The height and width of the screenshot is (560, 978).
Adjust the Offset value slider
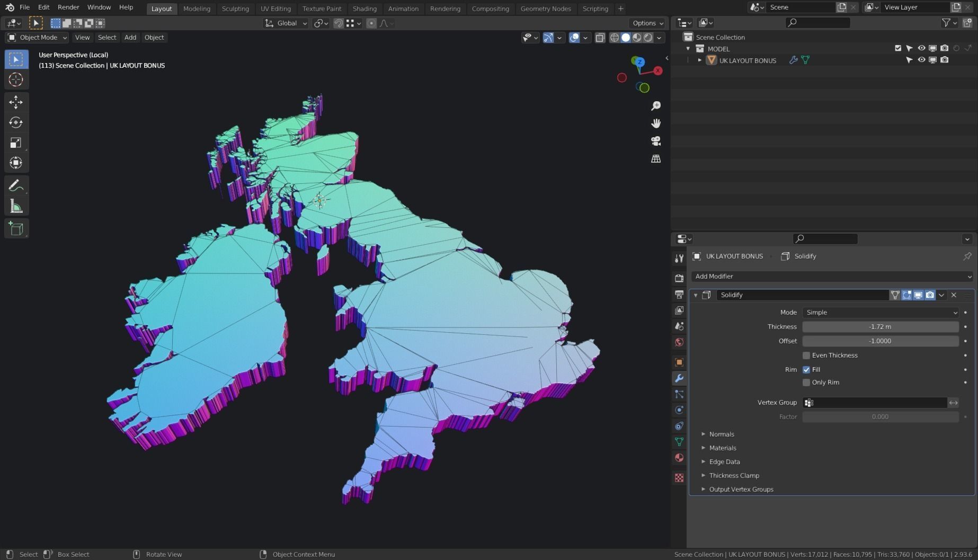pyautogui.click(x=881, y=341)
